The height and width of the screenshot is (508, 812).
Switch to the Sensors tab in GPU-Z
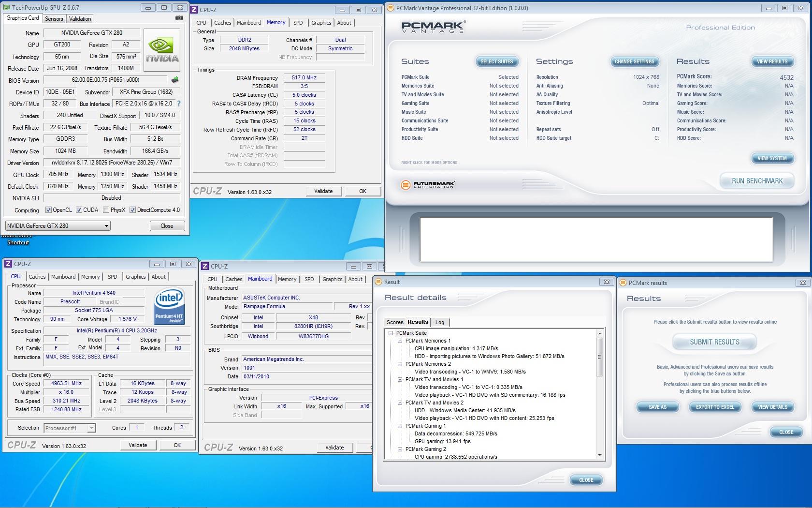[54, 18]
